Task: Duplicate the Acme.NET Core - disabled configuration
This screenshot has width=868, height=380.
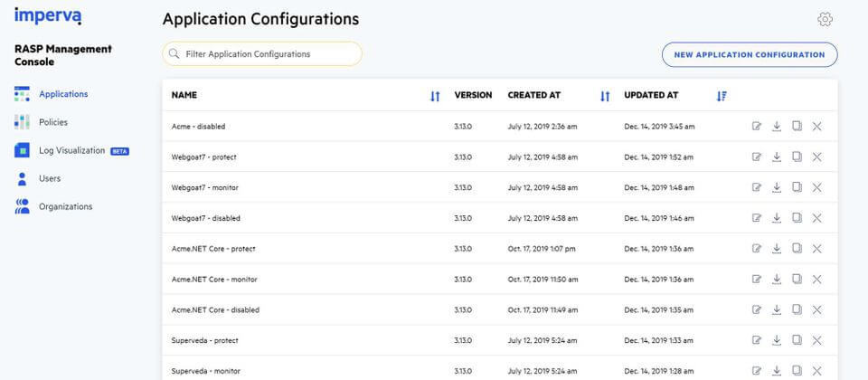Action: coord(797,309)
